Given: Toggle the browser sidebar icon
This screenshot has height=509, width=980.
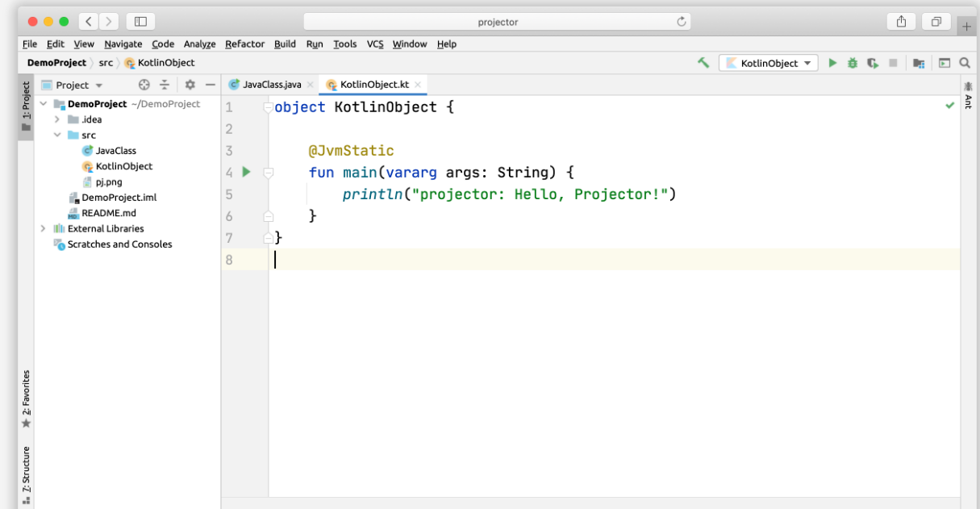Looking at the screenshot, I should click(140, 22).
